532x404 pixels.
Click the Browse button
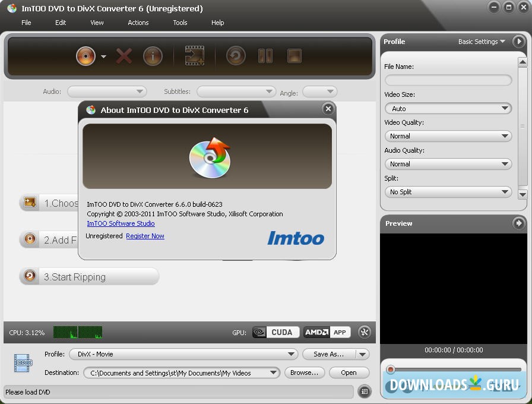[305, 373]
